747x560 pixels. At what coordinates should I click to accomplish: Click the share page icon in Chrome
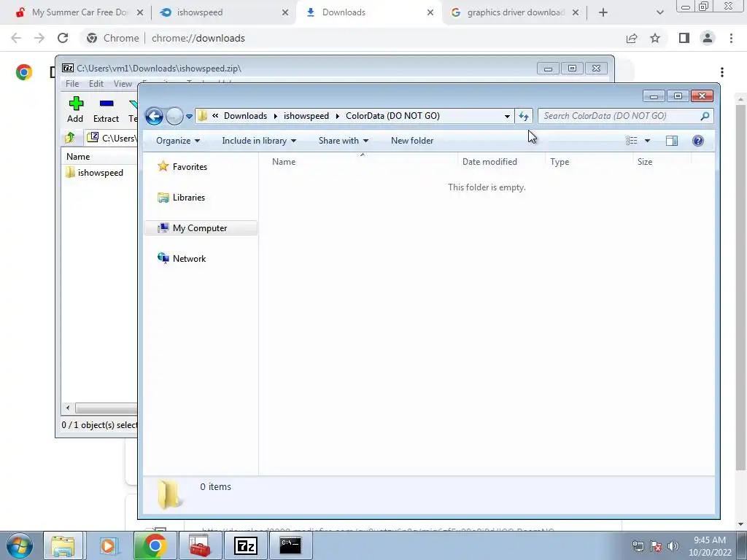tap(632, 38)
